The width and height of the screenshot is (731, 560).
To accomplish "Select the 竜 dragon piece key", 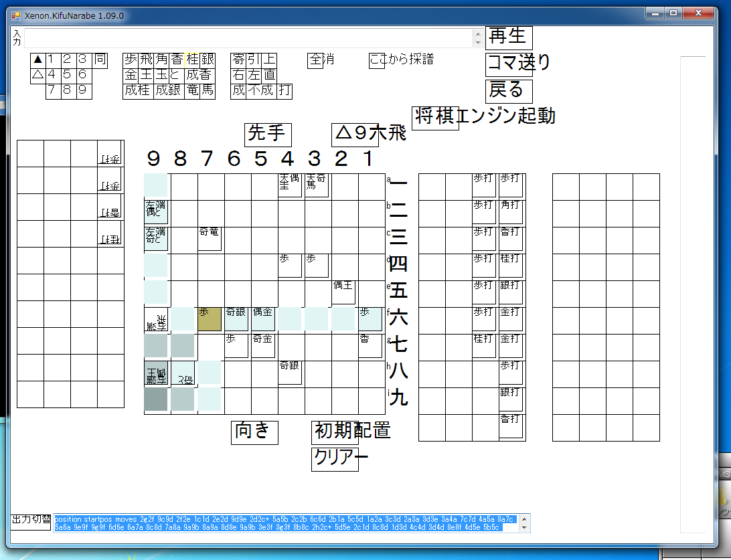I will point(192,90).
